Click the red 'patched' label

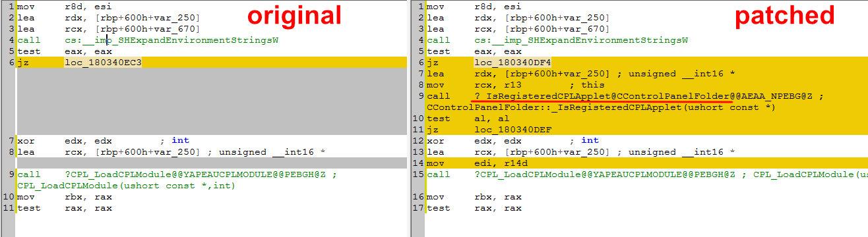784,16
